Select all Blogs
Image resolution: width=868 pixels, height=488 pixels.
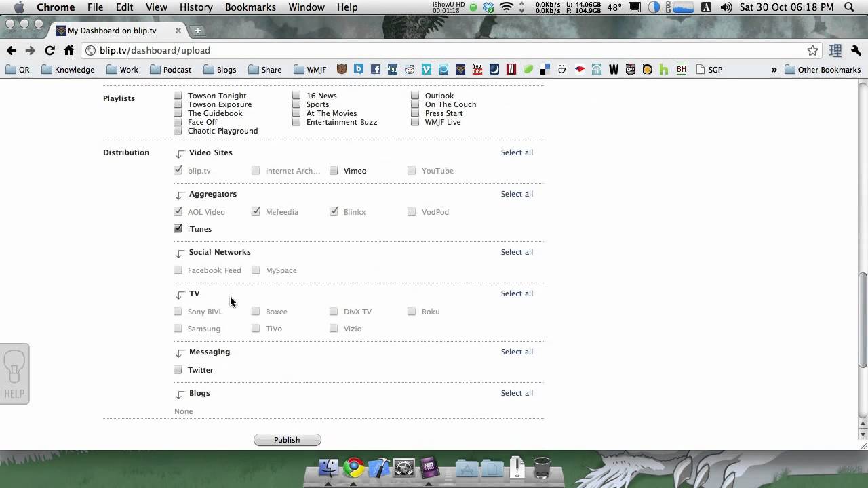click(x=517, y=393)
